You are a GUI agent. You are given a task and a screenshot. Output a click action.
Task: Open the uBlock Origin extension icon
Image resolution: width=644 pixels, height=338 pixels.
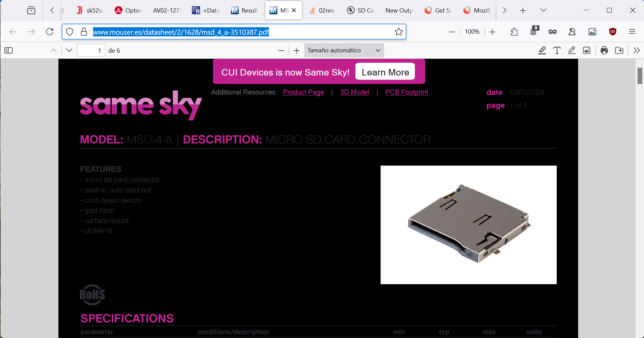613,32
